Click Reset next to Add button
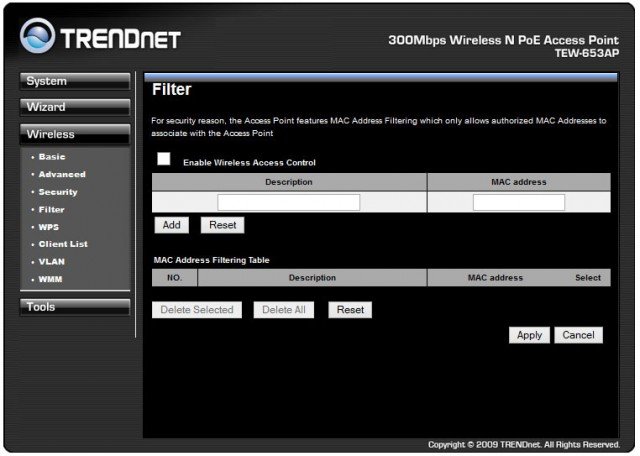The height and width of the screenshot is (456, 640). [x=222, y=226]
